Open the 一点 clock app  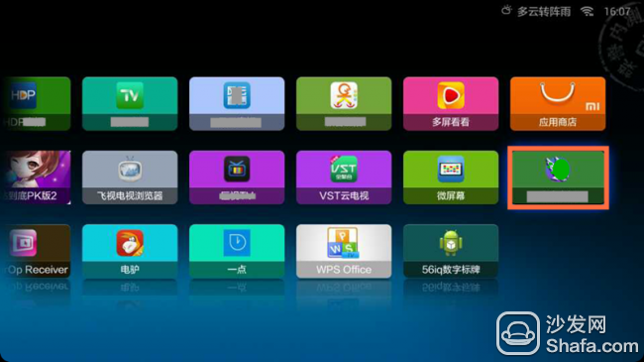(x=237, y=251)
